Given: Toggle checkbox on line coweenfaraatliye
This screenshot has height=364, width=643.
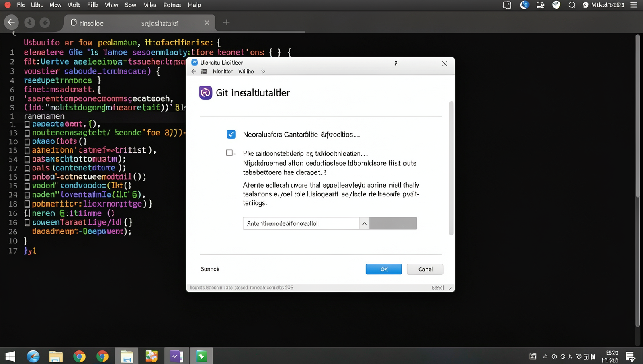Looking at the screenshot, I should (27, 222).
